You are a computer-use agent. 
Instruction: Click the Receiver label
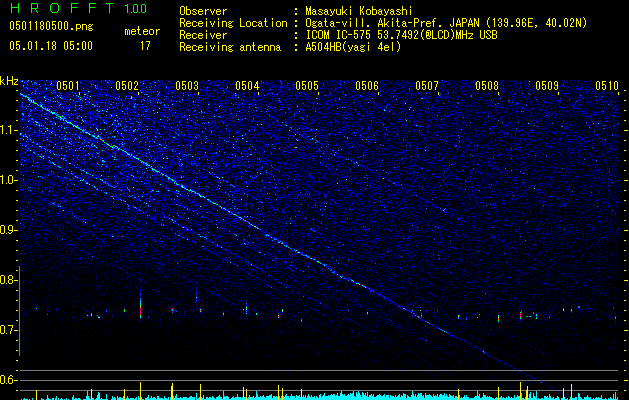point(203,35)
